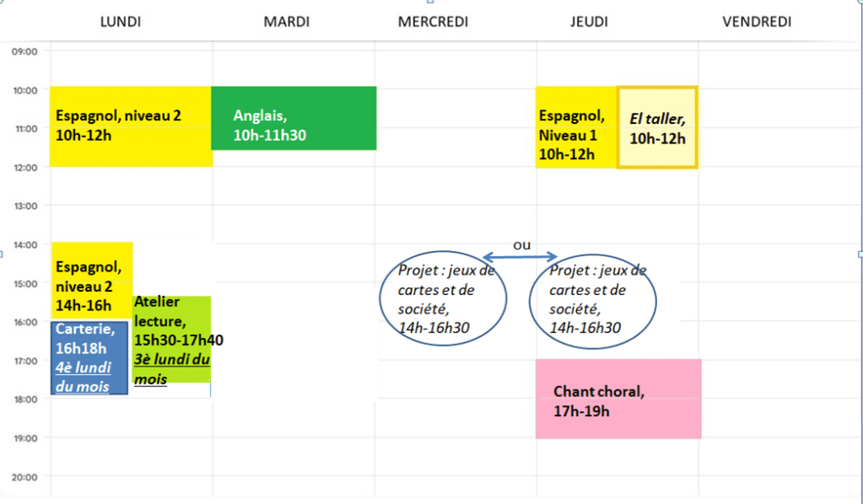Choose the JEUDI day header
Screen dimensions: 863x504
(589, 22)
